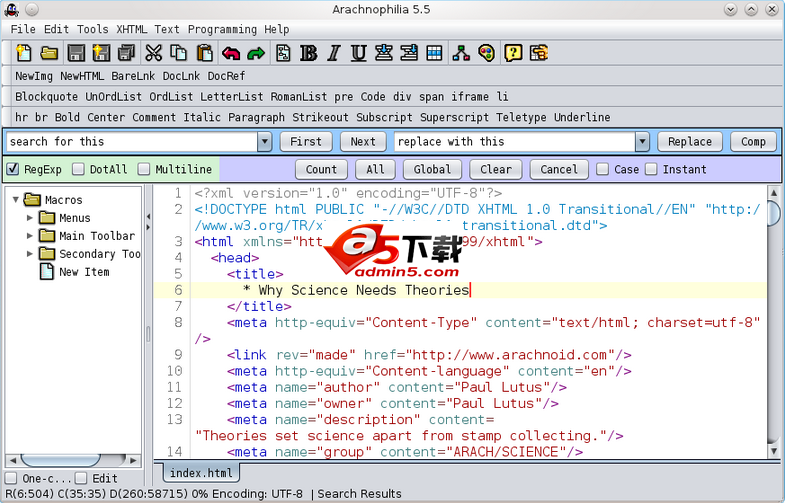Enable the Case checkbox

point(603,169)
